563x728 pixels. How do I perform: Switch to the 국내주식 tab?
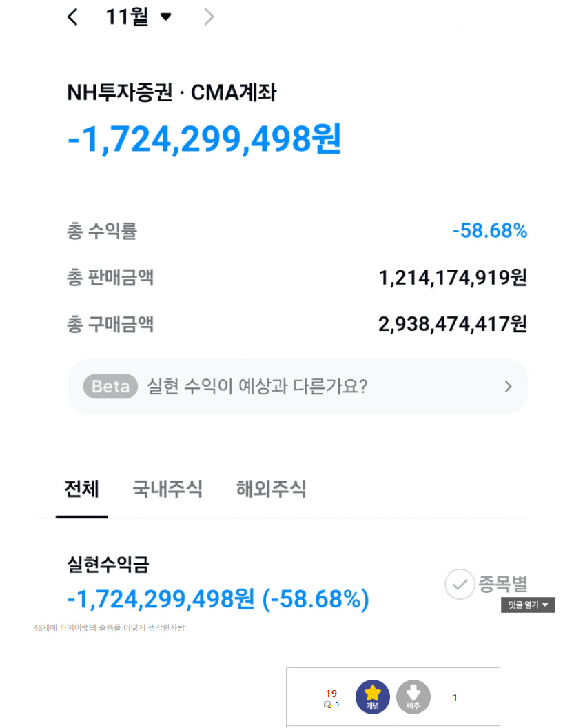click(167, 489)
